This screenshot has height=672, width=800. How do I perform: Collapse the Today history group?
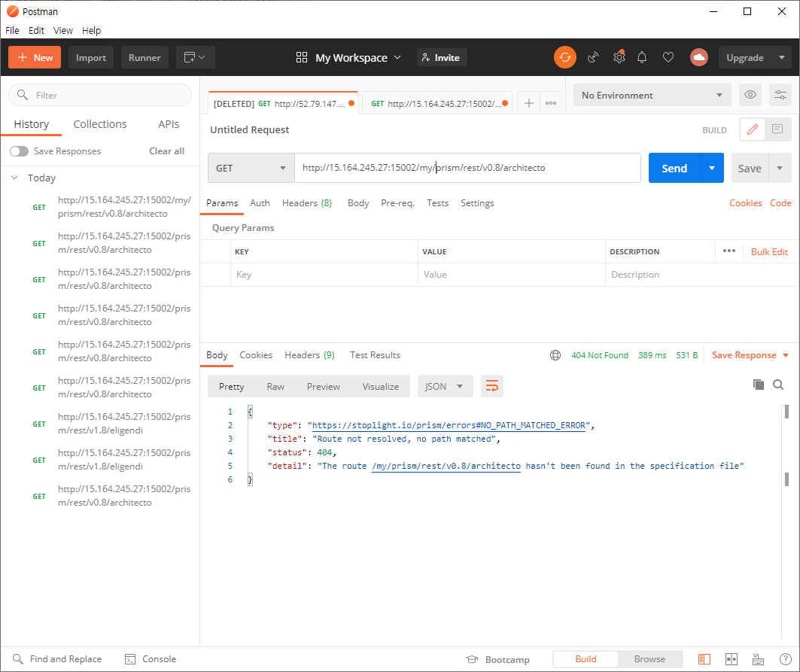(15, 178)
